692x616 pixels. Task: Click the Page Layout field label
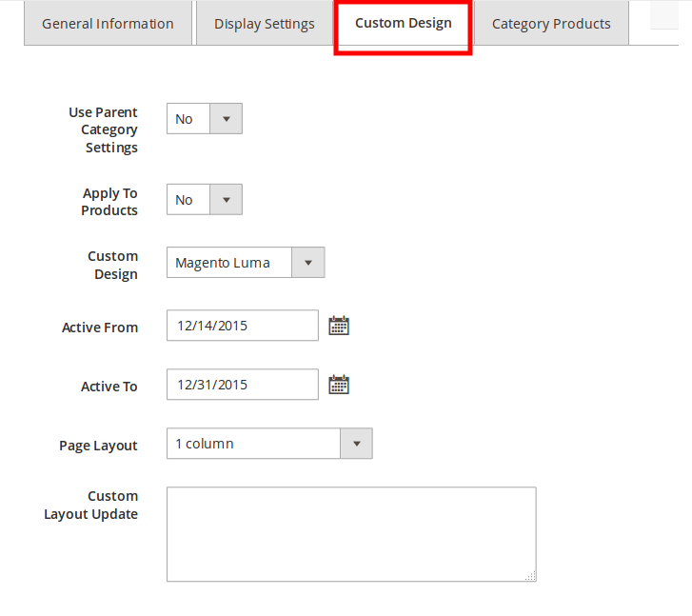98,446
